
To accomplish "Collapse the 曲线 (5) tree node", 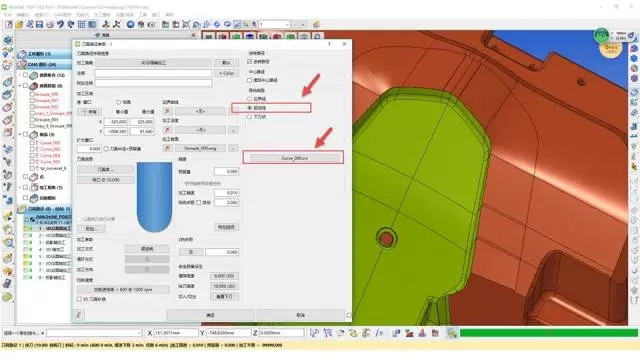I will click(x=20, y=134).
